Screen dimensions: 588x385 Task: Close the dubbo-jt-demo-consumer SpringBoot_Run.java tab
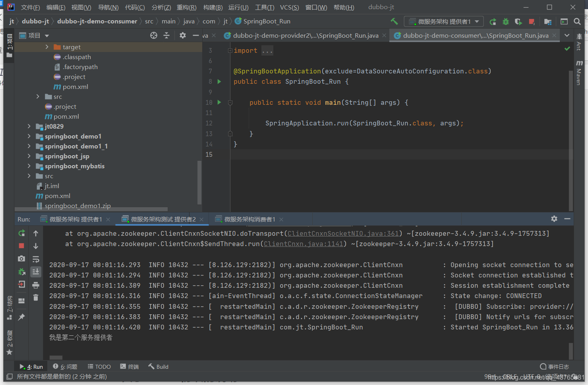(x=555, y=35)
